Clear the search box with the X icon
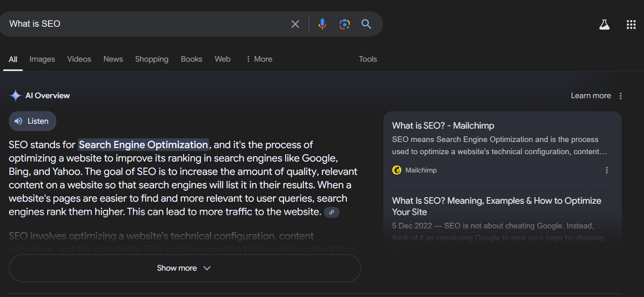Image resolution: width=644 pixels, height=297 pixels. point(295,24)
